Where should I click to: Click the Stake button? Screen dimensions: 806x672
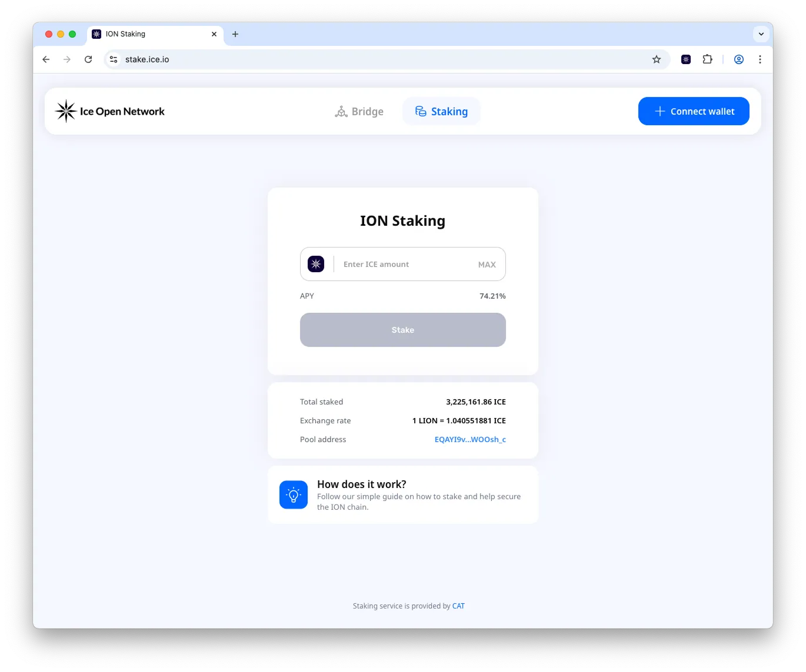403,330
